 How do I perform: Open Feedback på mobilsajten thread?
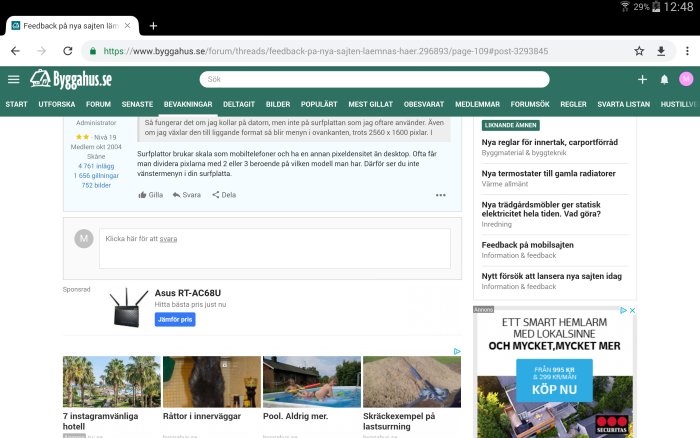(x=527, y=245)
